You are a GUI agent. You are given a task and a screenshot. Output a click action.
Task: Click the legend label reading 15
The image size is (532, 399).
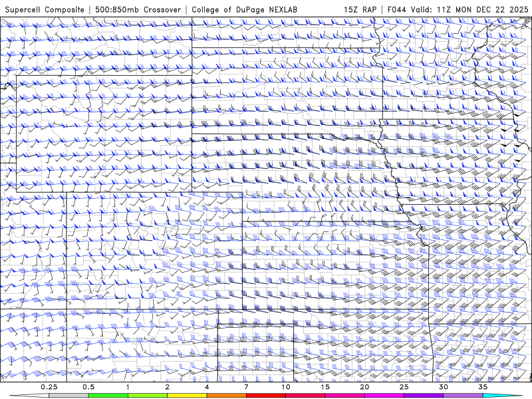click(x=325, y=387)
